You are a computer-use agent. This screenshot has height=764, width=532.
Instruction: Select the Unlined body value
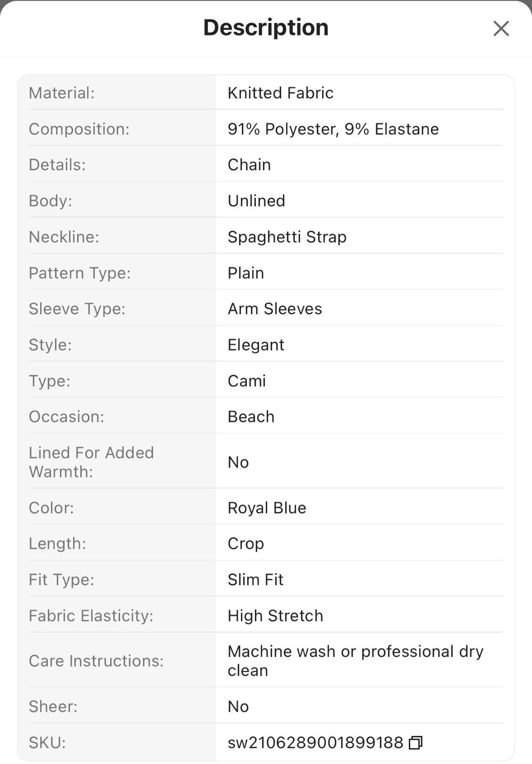[x=256, y=201]
